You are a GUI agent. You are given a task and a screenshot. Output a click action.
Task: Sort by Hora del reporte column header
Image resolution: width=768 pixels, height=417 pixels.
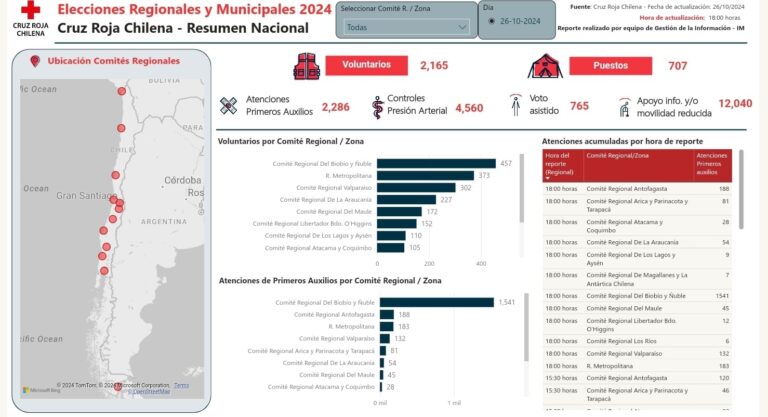tap(563, 165)
